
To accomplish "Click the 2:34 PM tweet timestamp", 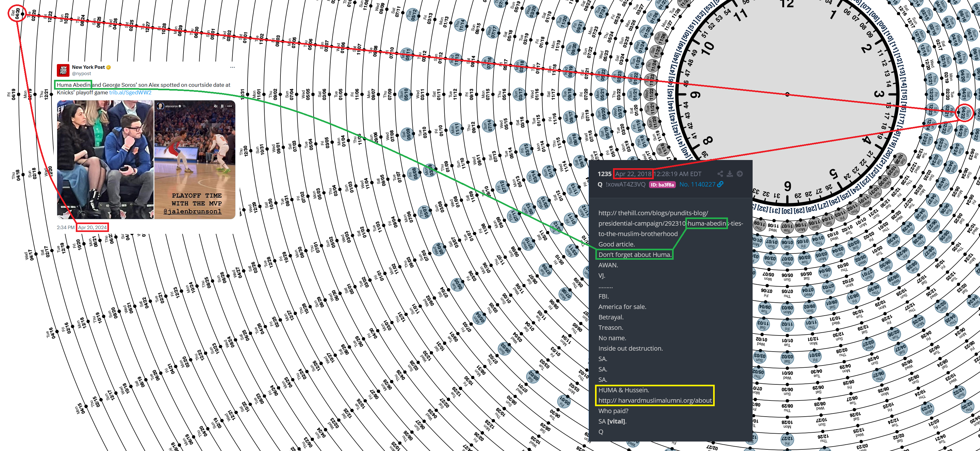I will point(65,228).
